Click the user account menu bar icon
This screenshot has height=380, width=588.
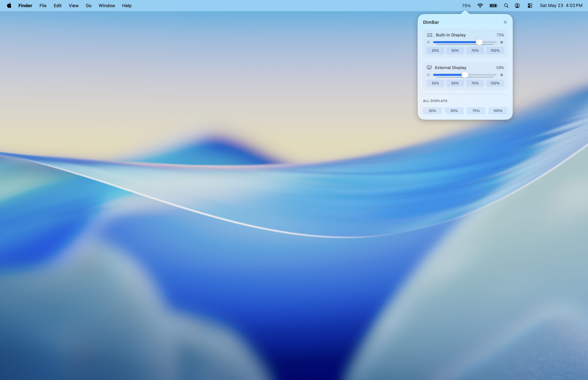(517, 5)
